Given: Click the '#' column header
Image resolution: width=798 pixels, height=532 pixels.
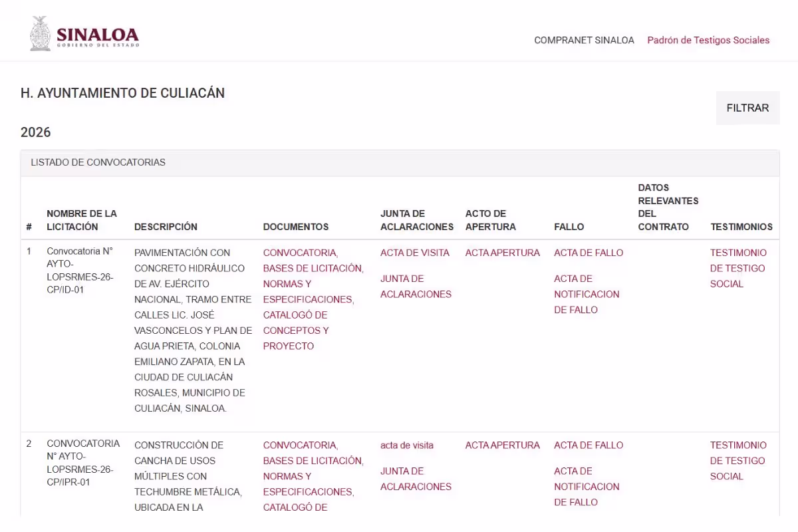Looking at the screenshot, I should (29, 227).
